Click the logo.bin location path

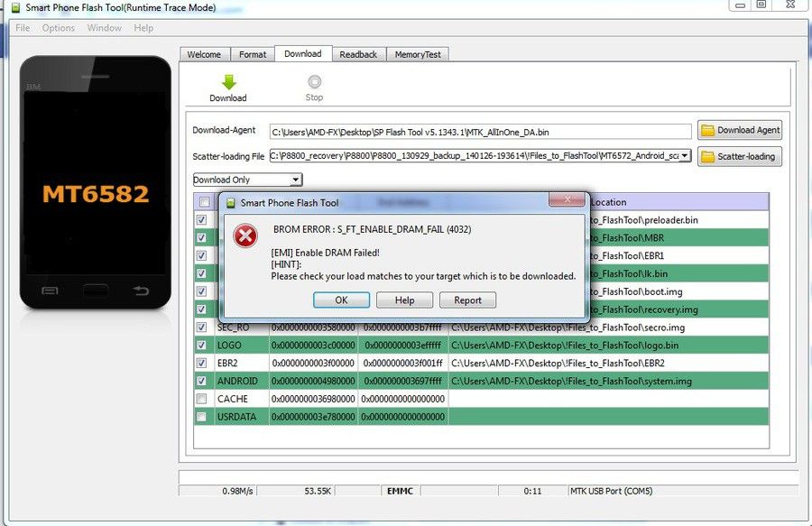pos(565,346)
